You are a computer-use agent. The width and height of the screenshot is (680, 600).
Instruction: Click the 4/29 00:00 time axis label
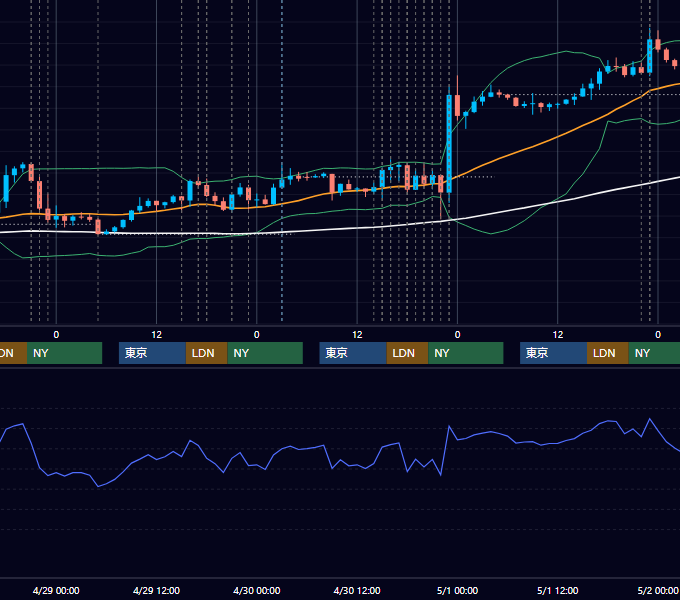56,590
